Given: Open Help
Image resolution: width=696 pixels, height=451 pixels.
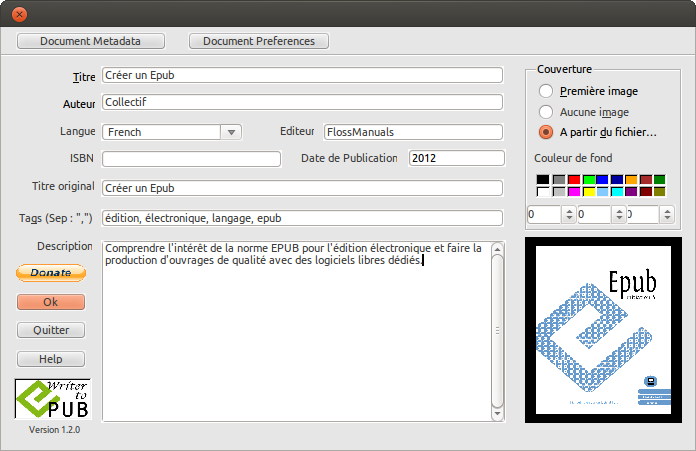Looking at the screenshot, I should 51,359.
